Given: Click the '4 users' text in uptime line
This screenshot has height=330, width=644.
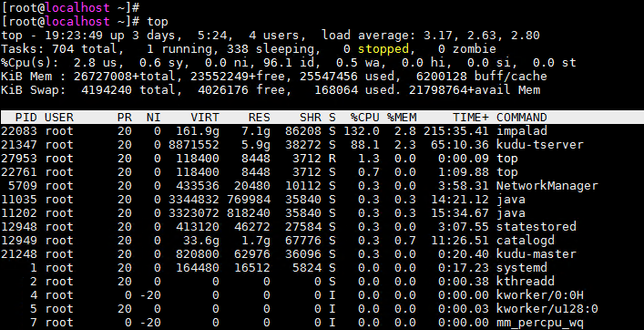Looking at the screenshot, I should (x=274, y=36).
